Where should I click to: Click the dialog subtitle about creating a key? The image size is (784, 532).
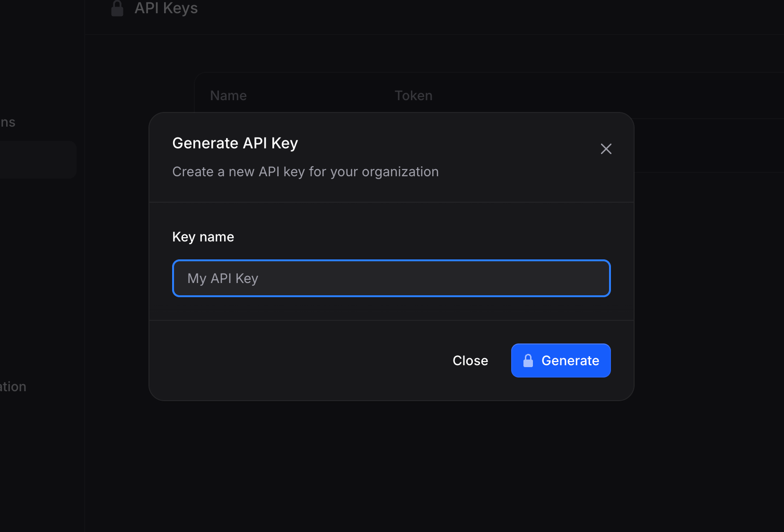305,172
